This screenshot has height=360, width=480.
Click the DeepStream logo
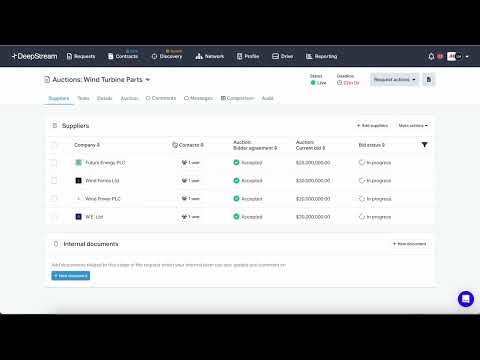(x=35, y=56)
